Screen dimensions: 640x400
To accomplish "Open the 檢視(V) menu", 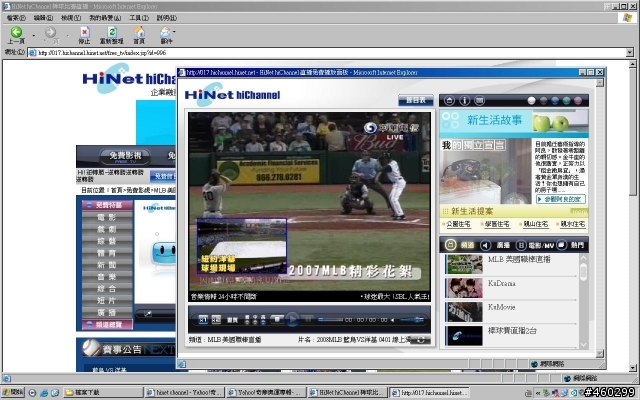I will coord(71,18).
